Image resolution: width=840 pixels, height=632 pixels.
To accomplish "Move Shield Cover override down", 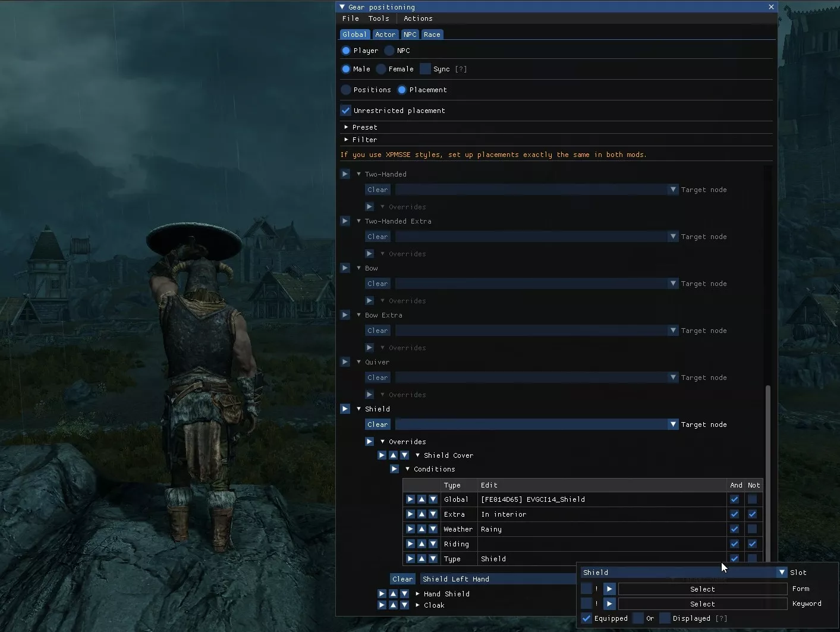I will click(x=404, y=455).
